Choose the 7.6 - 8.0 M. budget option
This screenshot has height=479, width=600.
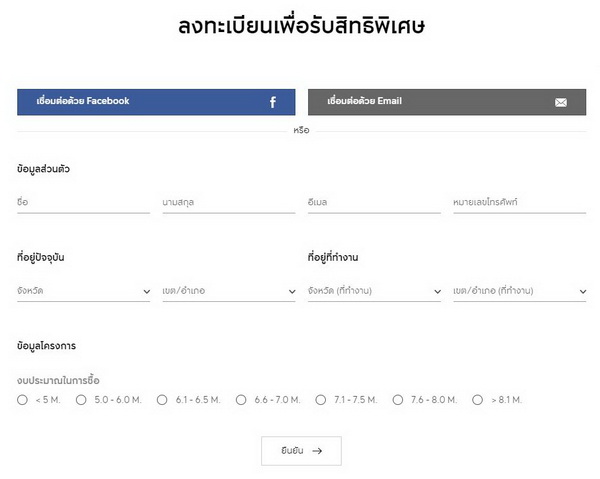tap(398, 400)
